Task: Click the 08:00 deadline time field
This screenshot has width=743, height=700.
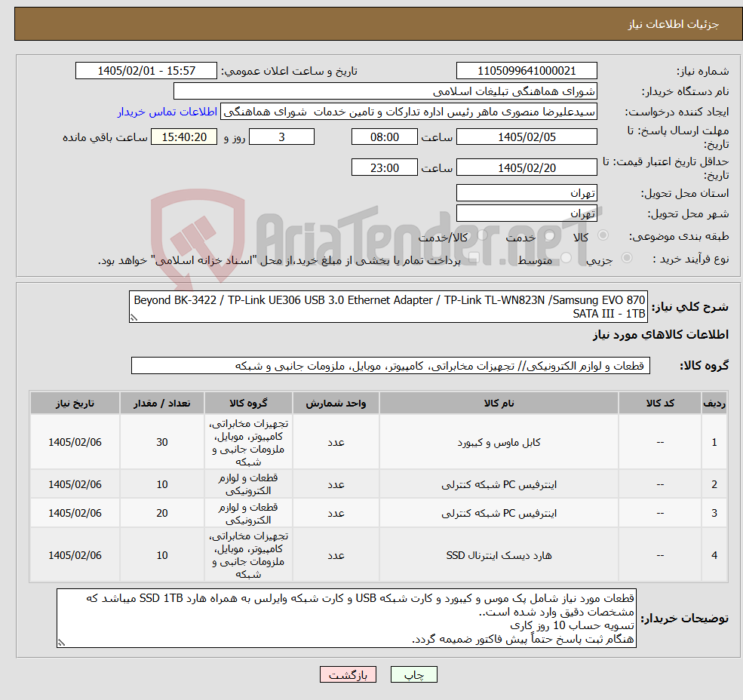Action: pyautogui.click(x=384, y=137)
